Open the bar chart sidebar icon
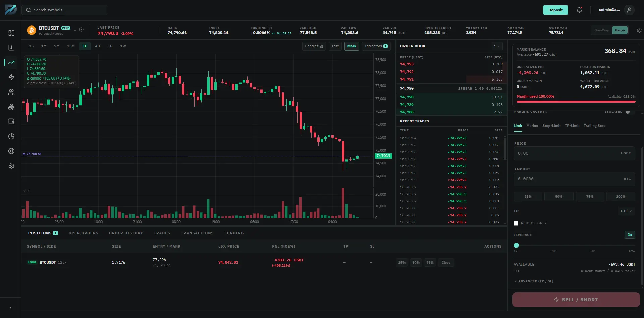644x318 pixels. (11, 48)
